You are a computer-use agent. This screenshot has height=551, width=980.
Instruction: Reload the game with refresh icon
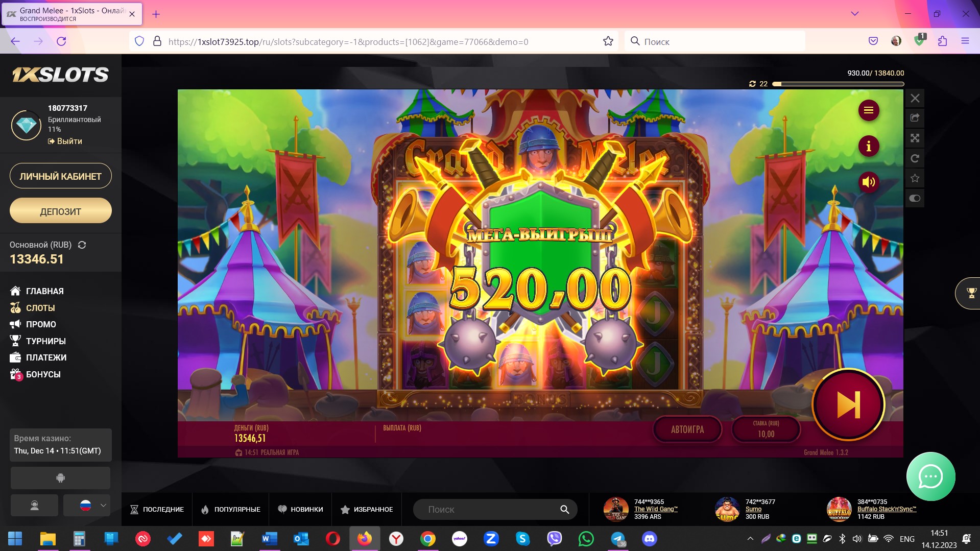coord(915,158)
